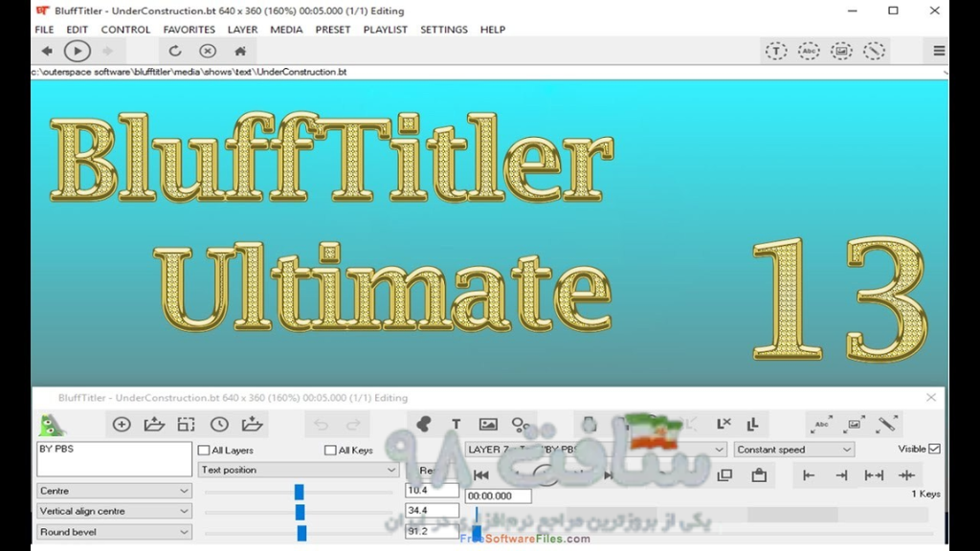Screen dimensions: 980x551
Task: Toggle the All Layers checkbox
Action: (204, 450)
